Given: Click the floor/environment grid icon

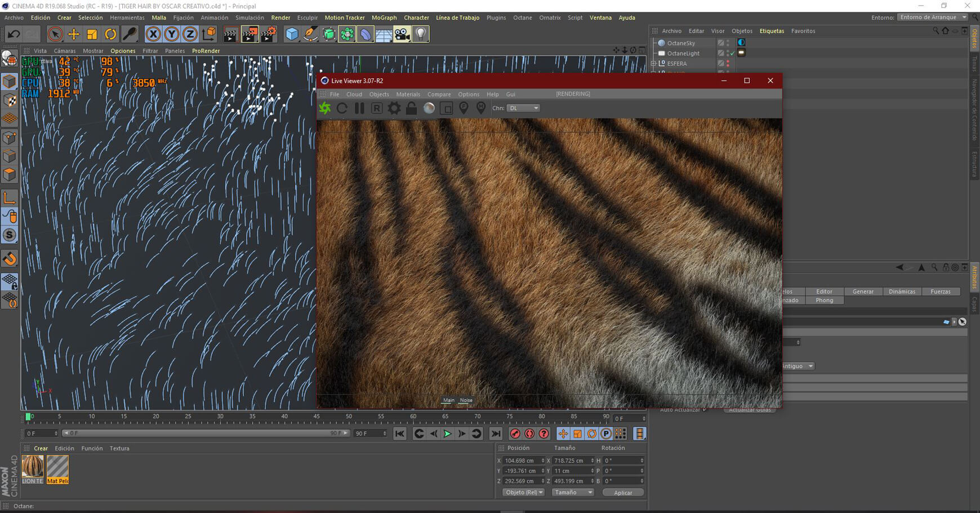Looking at the screenshot, I should [x=384, y=34].
